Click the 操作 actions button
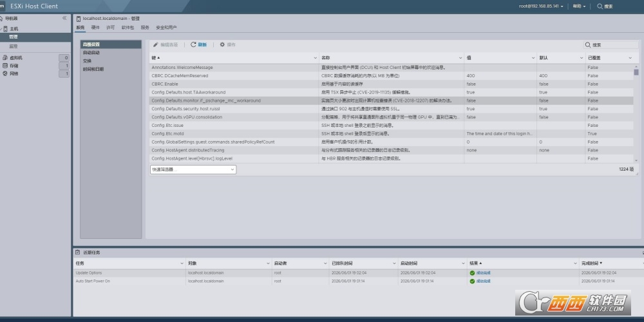 [227, 44]
